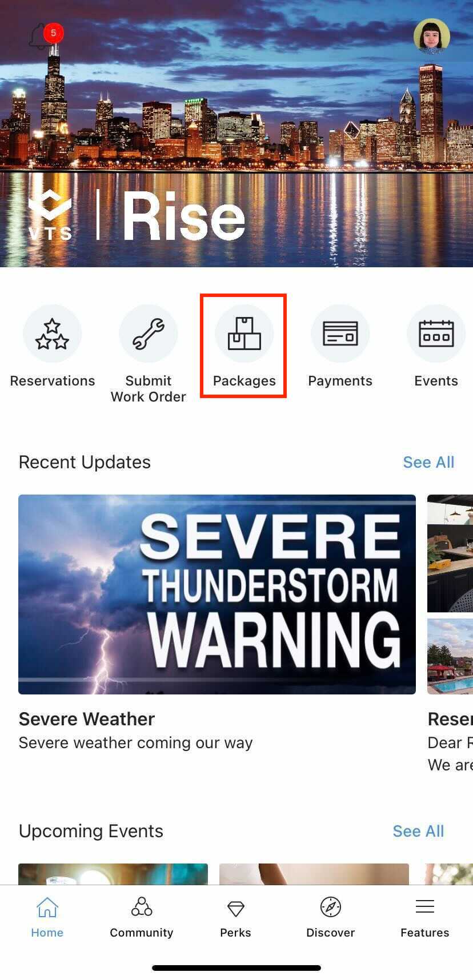This screenshot has width=473, height=980.
Task: See All upcoming events
Action: pos(418,832)
